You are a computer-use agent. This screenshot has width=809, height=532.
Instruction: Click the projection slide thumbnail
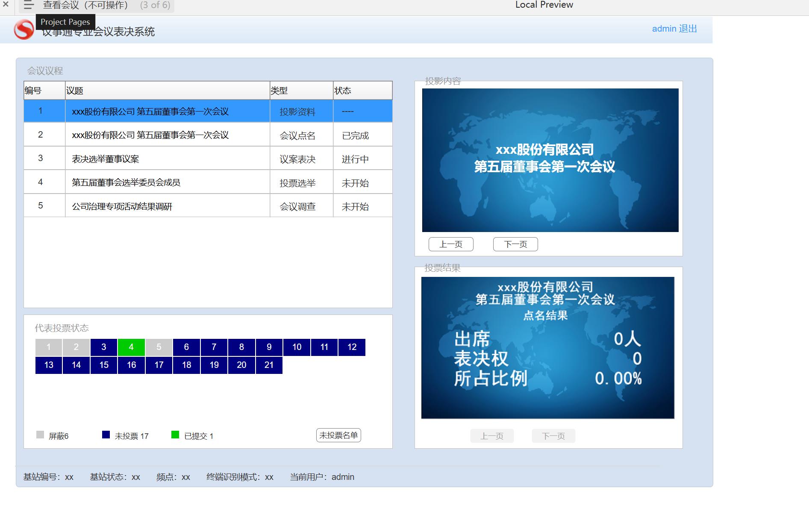550,160
